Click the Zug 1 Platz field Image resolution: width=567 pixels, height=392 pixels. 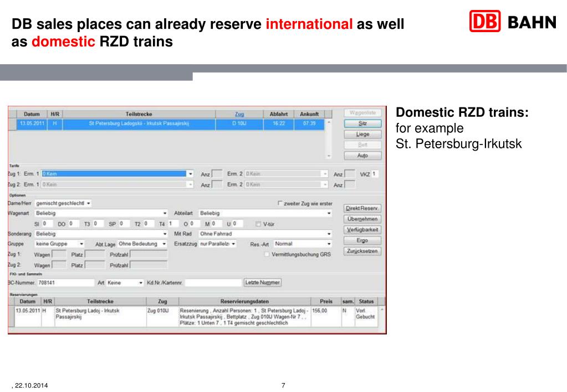coord(95,255)
